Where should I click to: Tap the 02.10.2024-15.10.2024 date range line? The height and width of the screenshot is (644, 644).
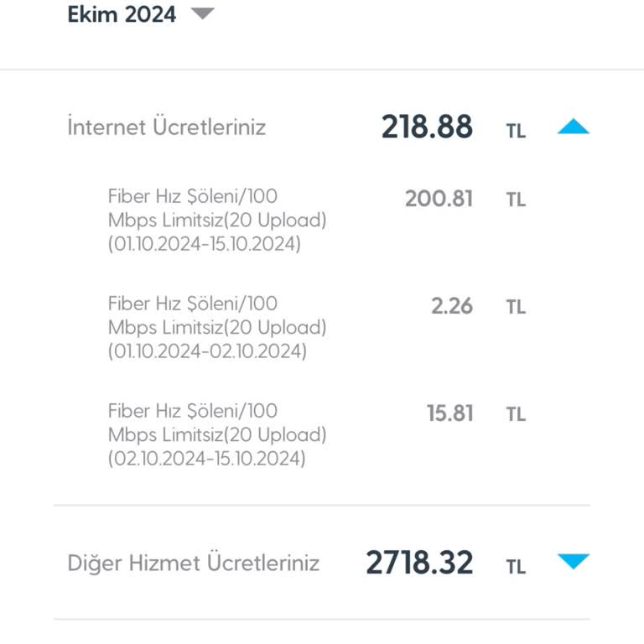coord(207,460)
